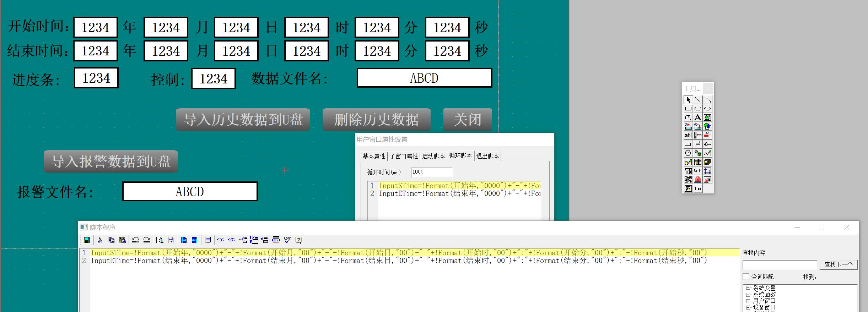Image resolution: width=868 pixels, height=312 pixels.
Task: Expand the 设备窗口 tree node
Action: tap(748, 307)
